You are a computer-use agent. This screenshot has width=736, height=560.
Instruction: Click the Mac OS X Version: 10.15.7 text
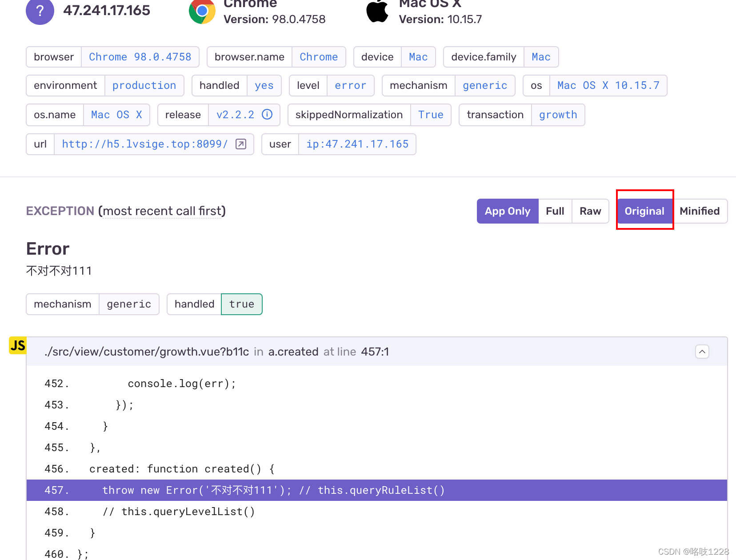pos(440,19)
